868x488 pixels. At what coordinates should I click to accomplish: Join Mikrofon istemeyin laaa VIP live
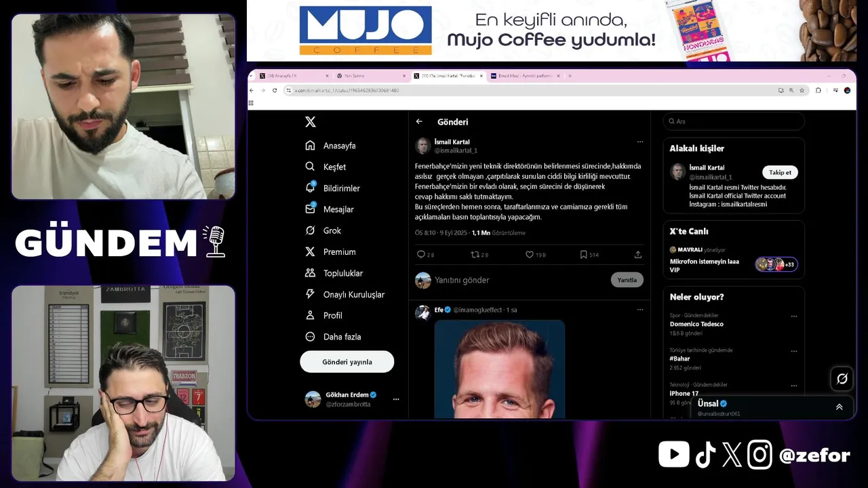click(705, 265)
